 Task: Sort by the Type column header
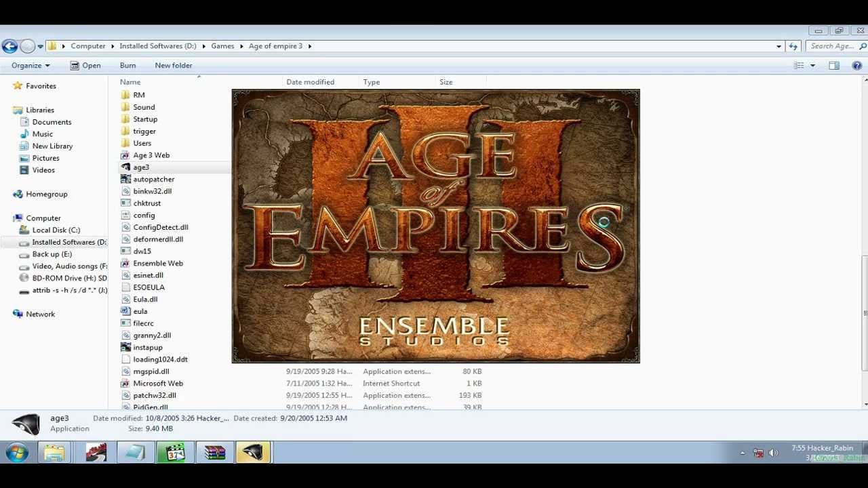click(371, 82)
